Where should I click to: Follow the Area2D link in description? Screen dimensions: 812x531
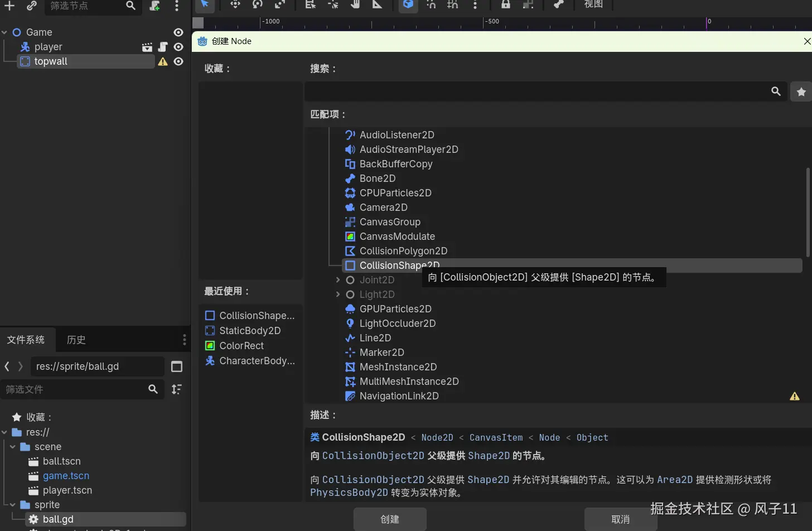click(675, 480)
